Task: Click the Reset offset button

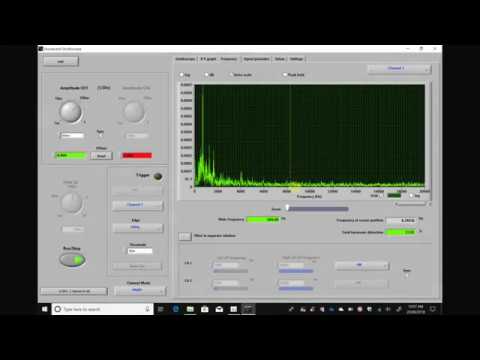Action: pyautogui.click(x=101, y=156)
